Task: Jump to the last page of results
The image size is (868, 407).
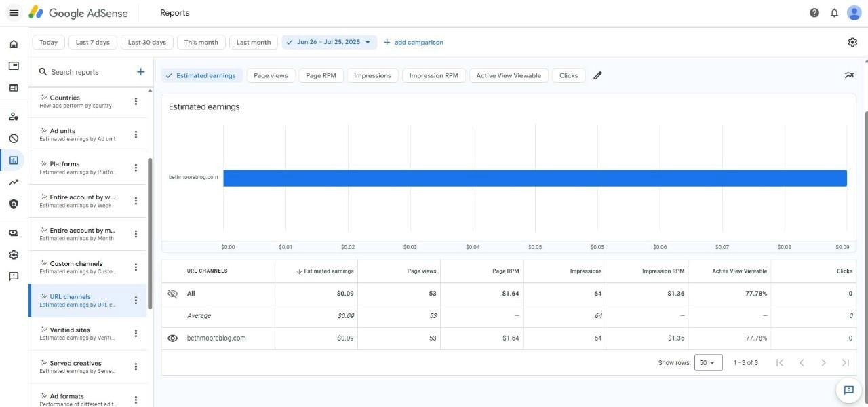Action: pos(845,363)
